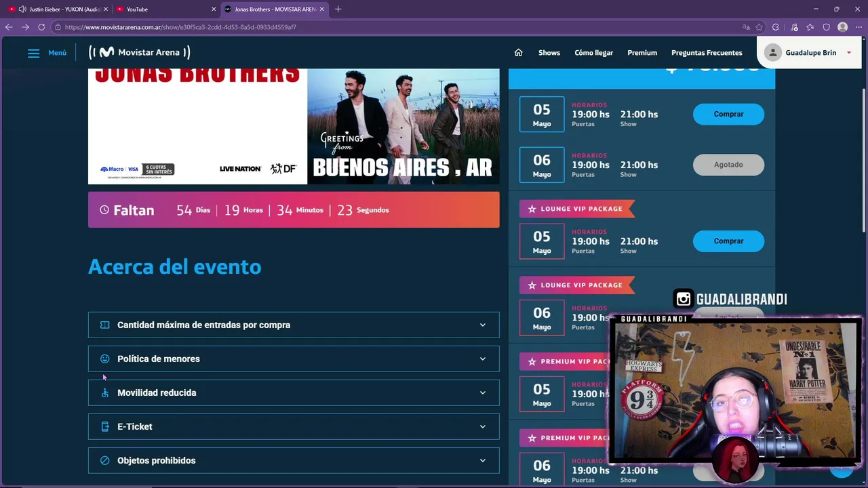Image resolution: width=868 pixels, height=488 pixels.
Task: Switch to the YouTube tab
Action: (165, 9)
